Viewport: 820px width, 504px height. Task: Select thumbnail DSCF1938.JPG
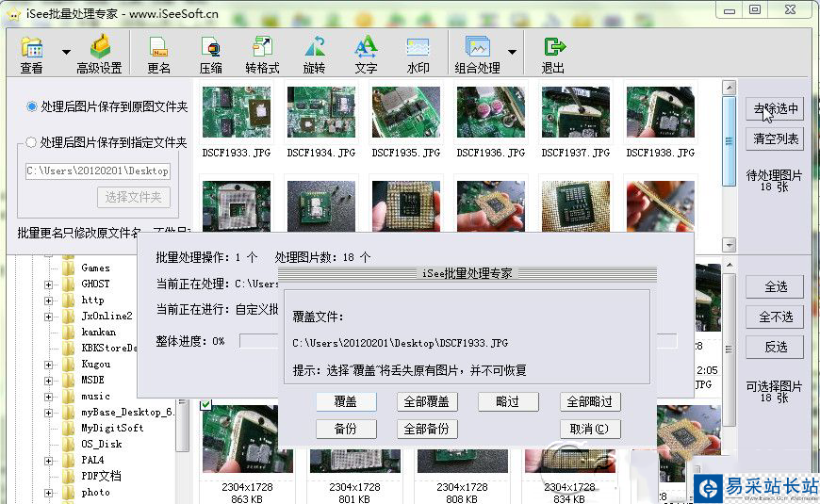tap(661, 112)
